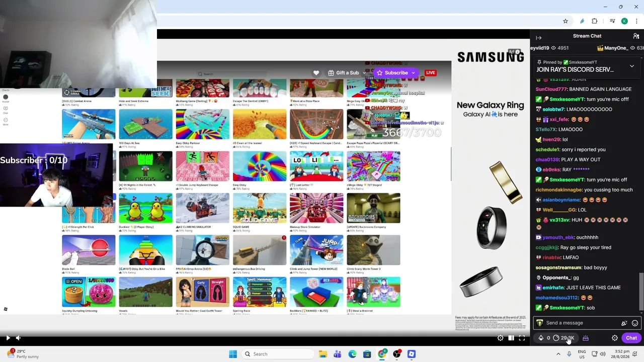This screenshot has width=644, height=362.
Task: Enter fullscreen on the video player
Action: (x=522, y=338)
